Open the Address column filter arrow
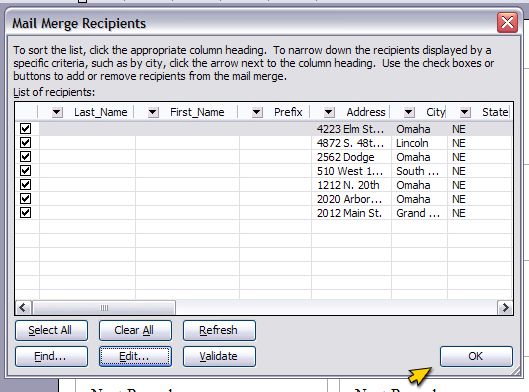This screenshot has height=392, width=529. point(329,112)
